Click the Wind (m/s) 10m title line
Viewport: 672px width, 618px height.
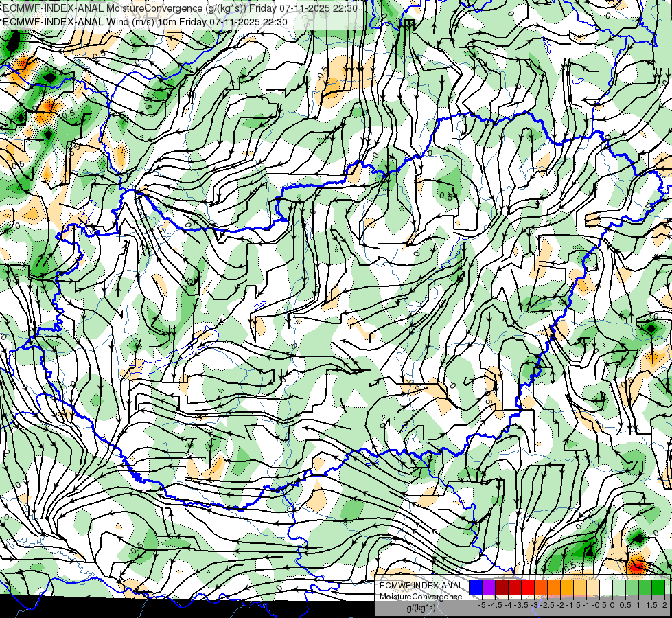click(146, 21)
